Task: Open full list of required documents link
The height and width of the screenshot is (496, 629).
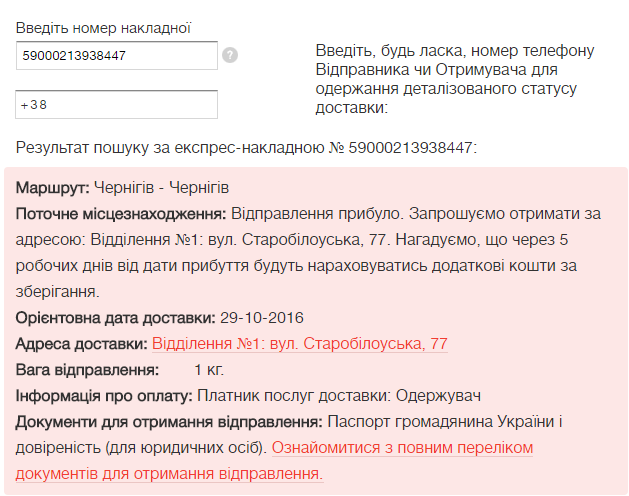Action: click(402, 448)
